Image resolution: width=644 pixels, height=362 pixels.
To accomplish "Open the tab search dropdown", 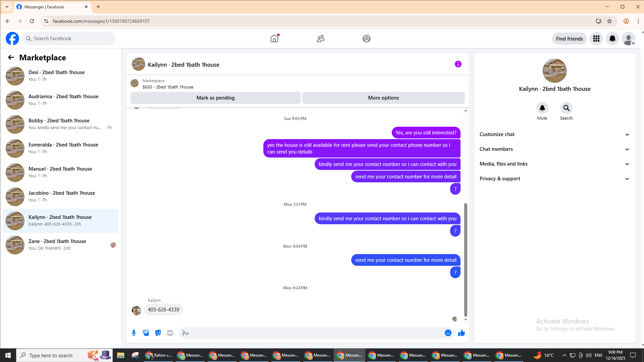I will coord(7,7).
